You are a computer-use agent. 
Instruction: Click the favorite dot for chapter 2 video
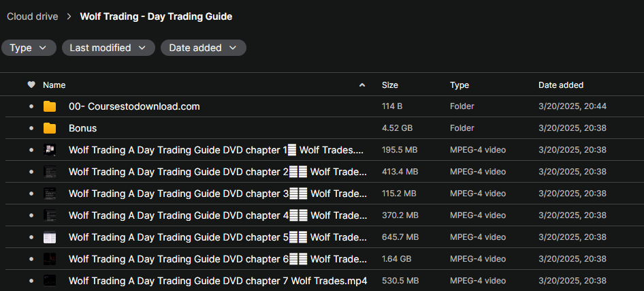point(31,172)
